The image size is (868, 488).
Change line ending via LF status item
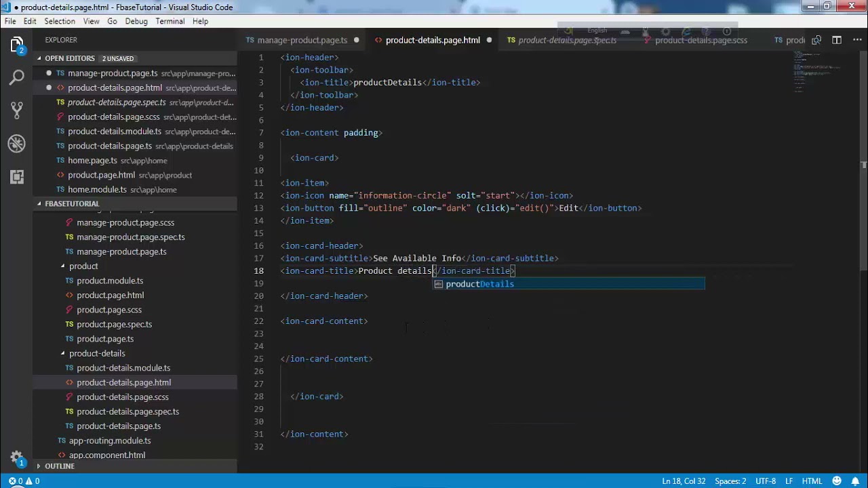click(789, 481)
